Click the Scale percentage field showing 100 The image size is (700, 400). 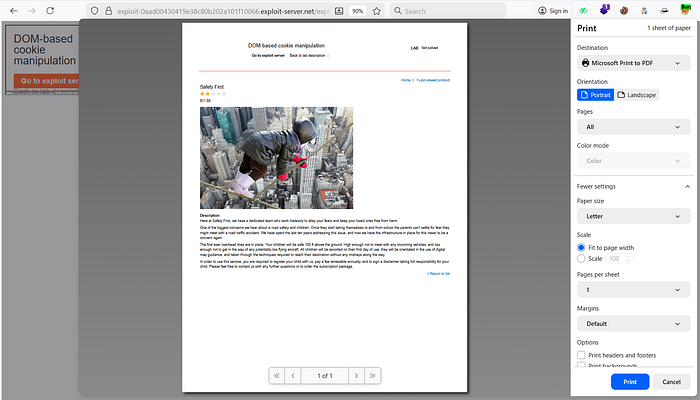(x=619, y=258)
